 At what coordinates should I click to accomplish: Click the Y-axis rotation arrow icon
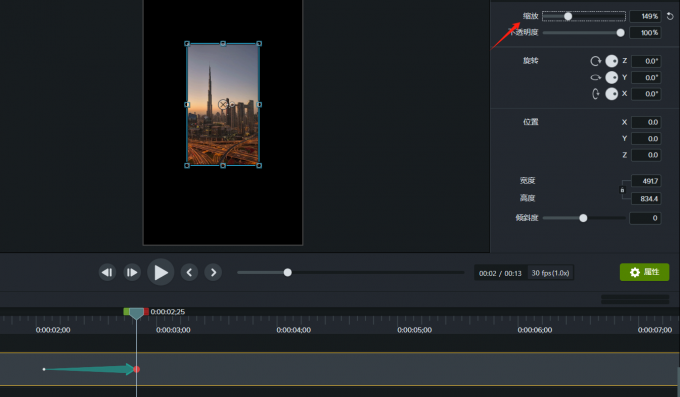coord(596,78)
